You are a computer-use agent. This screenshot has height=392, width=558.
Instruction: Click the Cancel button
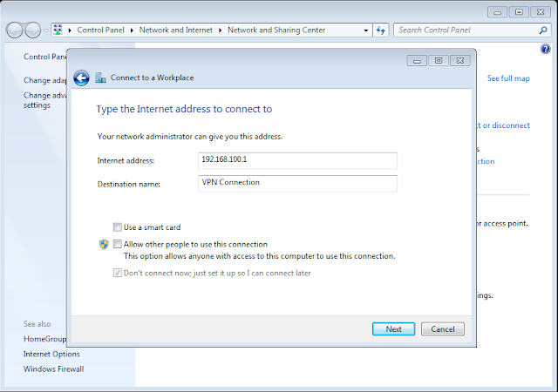click(x=443, y=329)
